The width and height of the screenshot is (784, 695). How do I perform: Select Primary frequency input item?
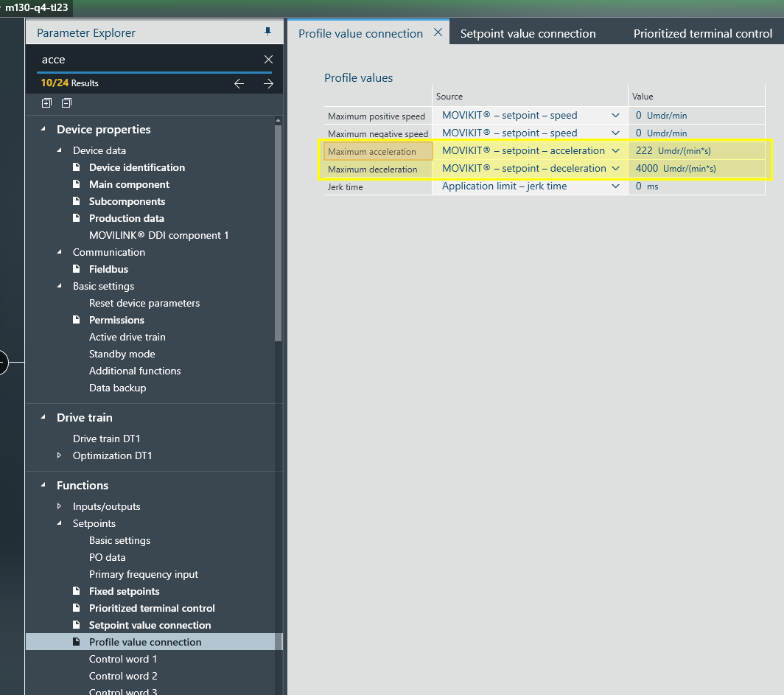pos(144,575)
